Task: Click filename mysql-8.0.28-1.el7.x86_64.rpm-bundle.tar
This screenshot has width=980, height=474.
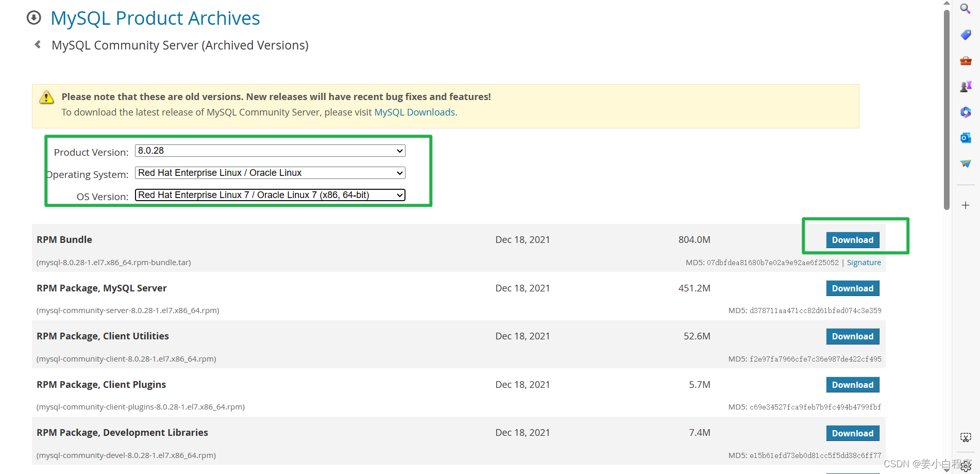Action: pos(113,263)
